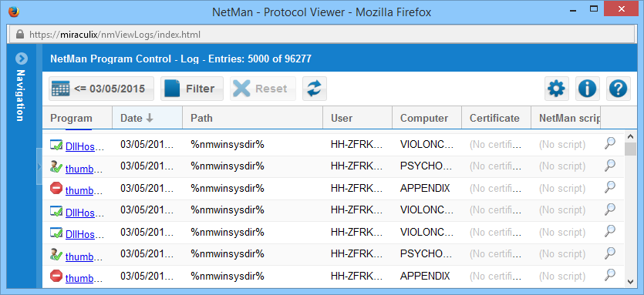The image size is (644, 295).
Task: Sort by the Program column header
Action: pyautogui.click(x=77, y=118)
